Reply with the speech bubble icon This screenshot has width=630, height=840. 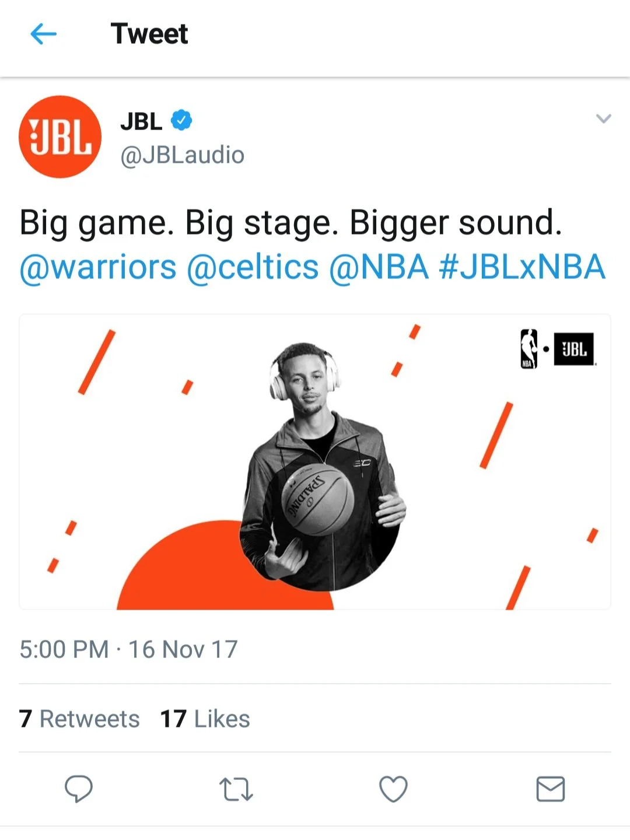click(x=79, y=789)
